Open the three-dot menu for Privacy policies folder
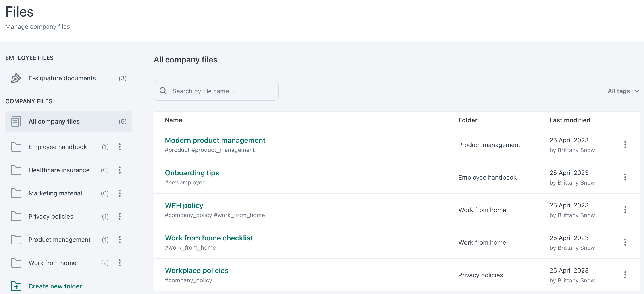 click(120, 217)
